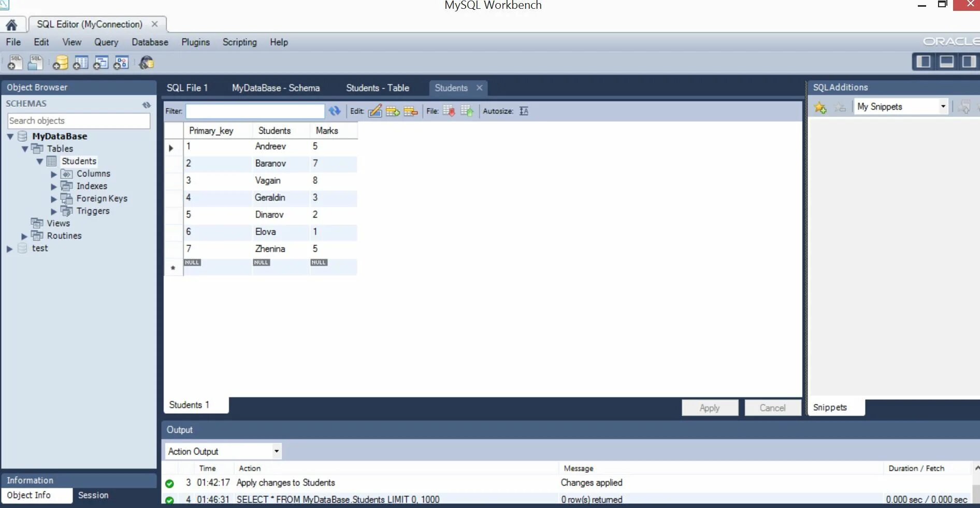Viewport: 980px width, 508px height.
Task: Open the Scripting menu
Action: point(239,42)
